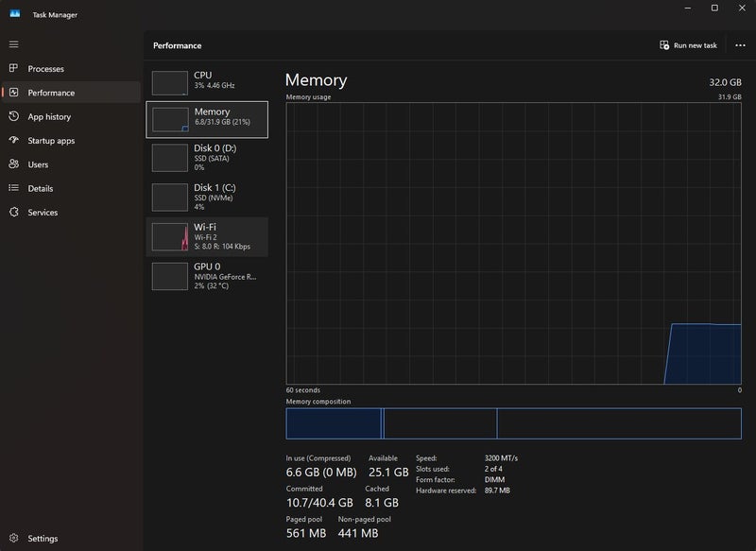Select the Memory performance entry
The image size is (756, 551).
pos(207,119)
